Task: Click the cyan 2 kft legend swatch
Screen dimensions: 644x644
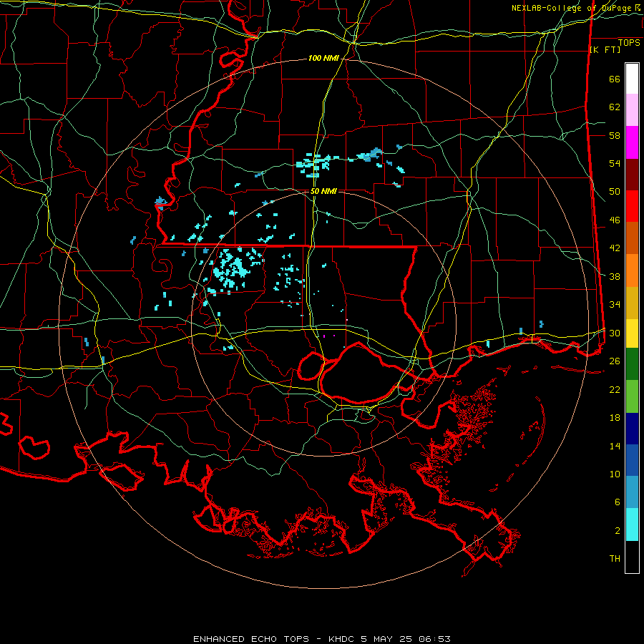Action: point(632,525)
